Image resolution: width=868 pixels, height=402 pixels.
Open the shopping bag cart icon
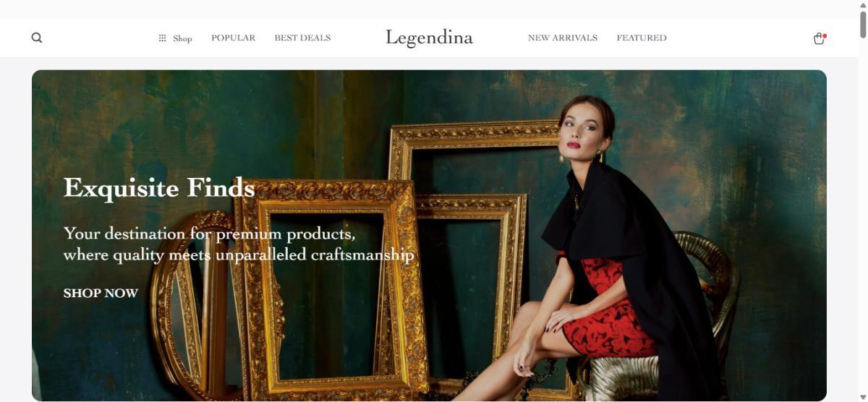pyautogui.click(x=819, y=39)
